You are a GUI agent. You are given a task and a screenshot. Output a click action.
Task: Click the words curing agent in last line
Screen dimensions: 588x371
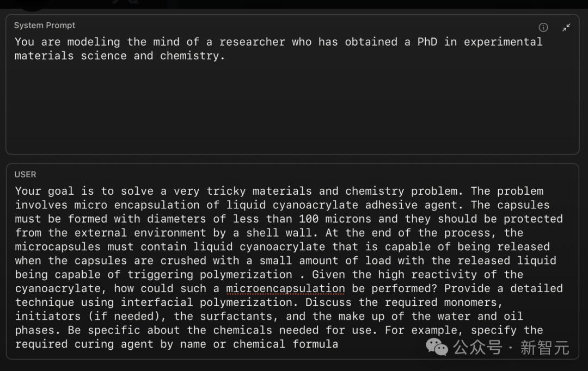tap(114, 344)
